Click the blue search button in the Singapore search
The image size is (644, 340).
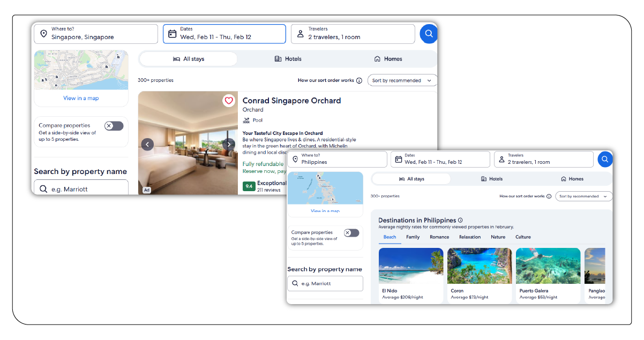428,34
